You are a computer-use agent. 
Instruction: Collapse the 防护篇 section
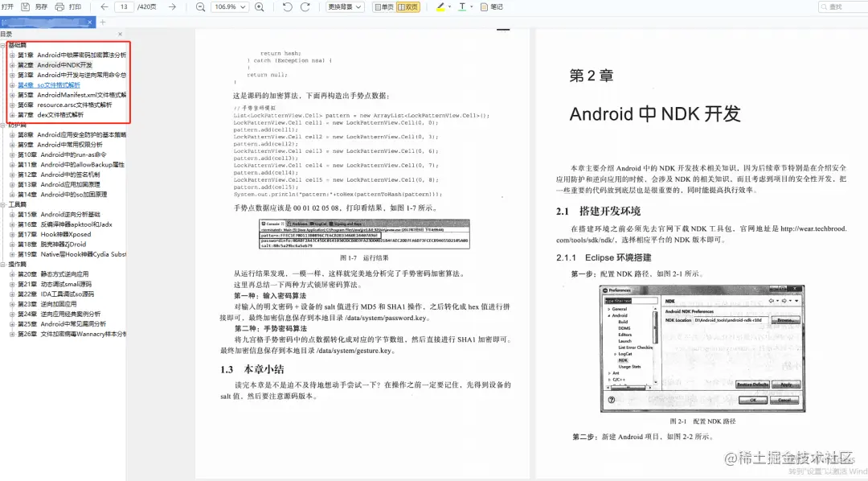click(x=2, y=125)
